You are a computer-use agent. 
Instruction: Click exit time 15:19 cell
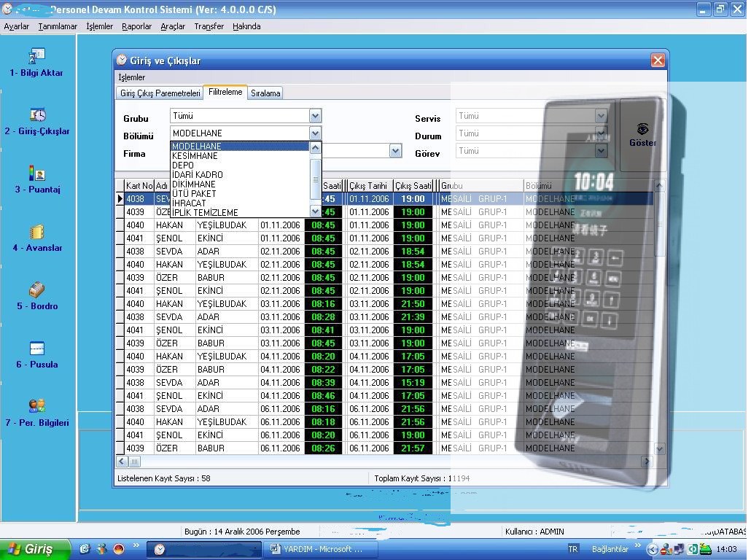pyautogui.click(x=413, y=383)
